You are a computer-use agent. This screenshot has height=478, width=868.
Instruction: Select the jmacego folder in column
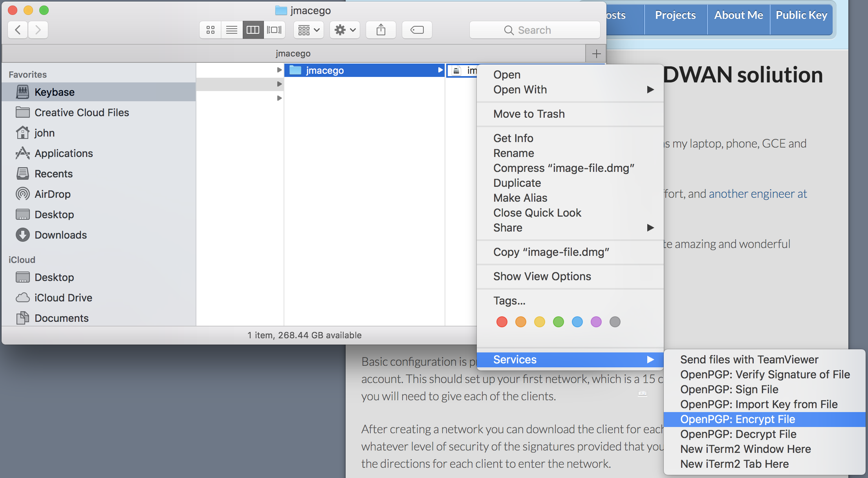tap(364, 70)
